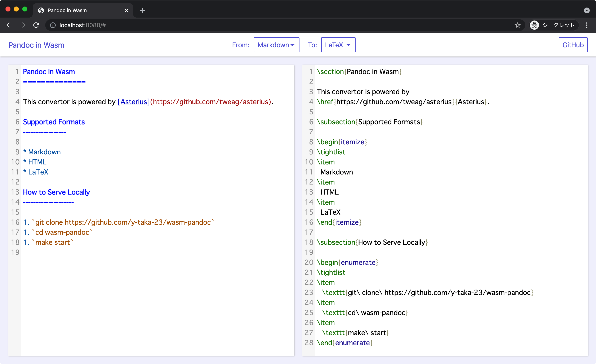596x364 pixels.
Task: Click the Pandoc in Wasm navbar brand link
Action: click(x=36, y=45)
